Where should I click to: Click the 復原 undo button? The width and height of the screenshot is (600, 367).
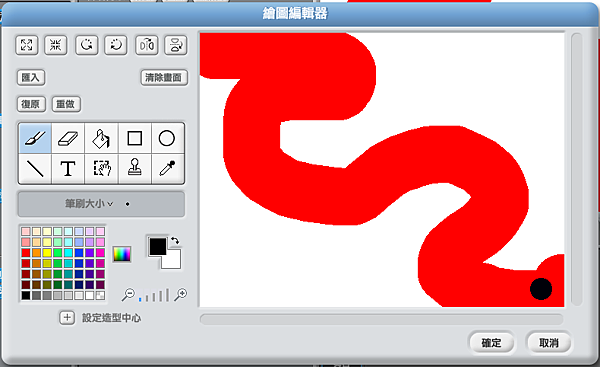(31, 104)
